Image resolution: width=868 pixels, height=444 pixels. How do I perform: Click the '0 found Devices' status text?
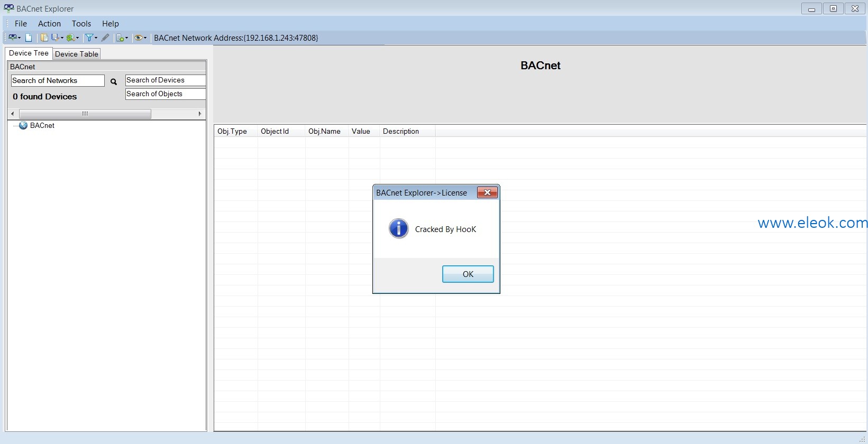click(45, 96)
